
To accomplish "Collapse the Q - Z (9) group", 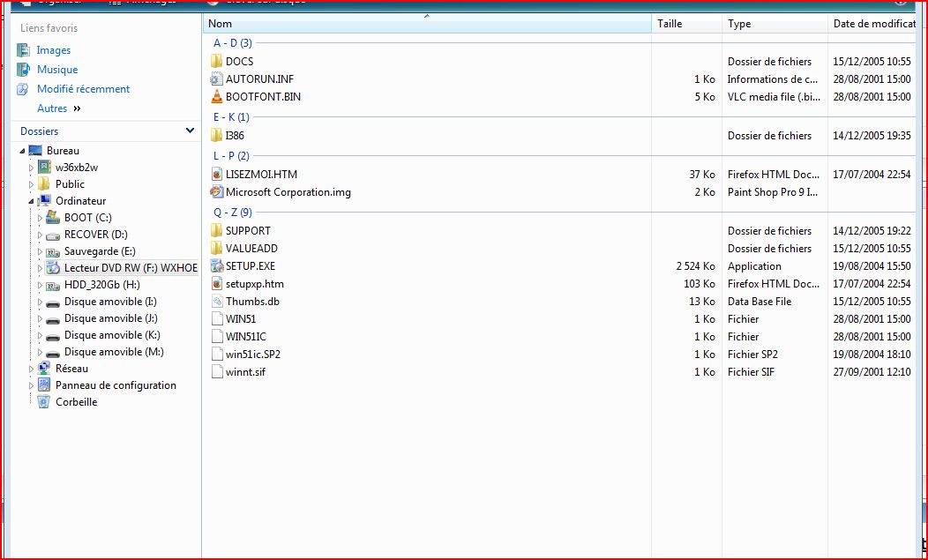I will (x=233, y=212).
